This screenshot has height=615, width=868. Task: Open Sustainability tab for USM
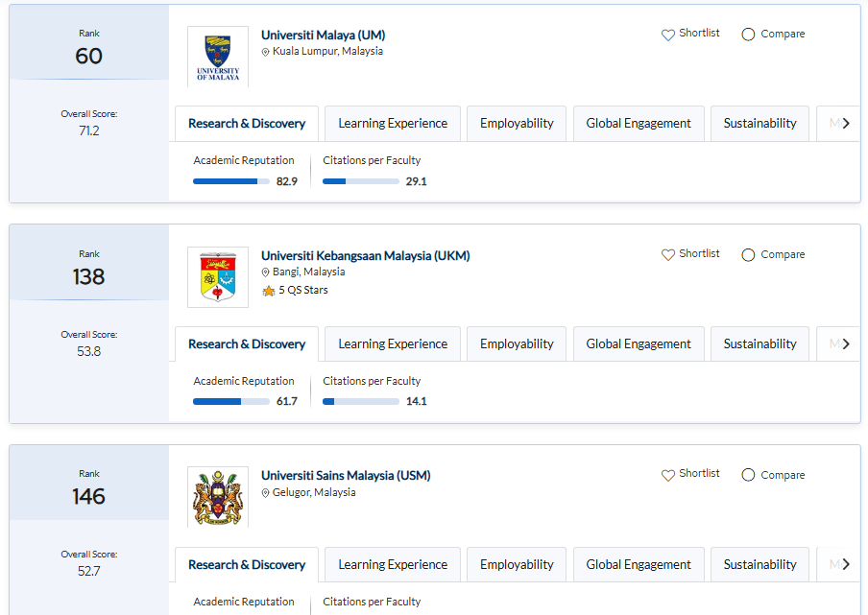click(x=760, y=565)
